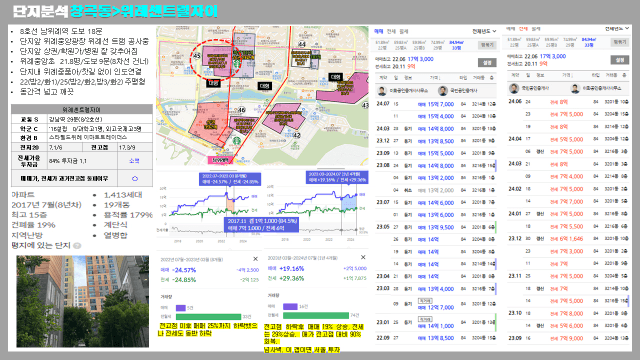Close the -24.57% decline summary popup

point(256,259)
